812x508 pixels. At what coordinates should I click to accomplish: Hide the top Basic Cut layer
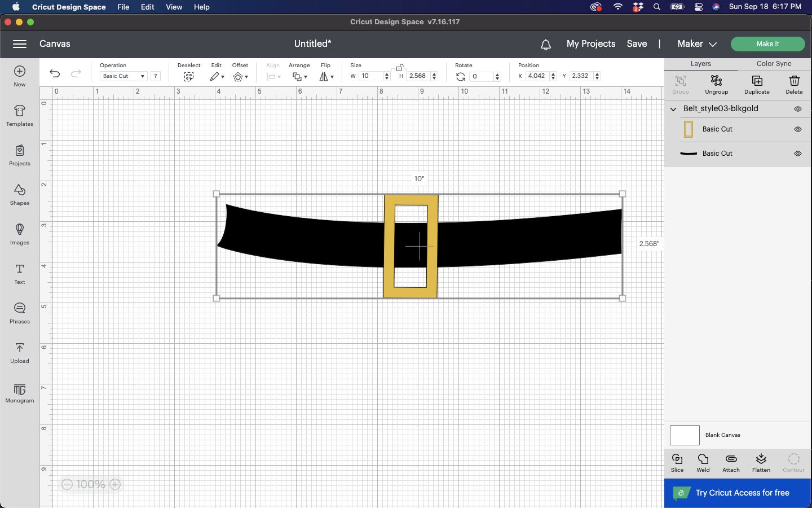pos(797,129)
